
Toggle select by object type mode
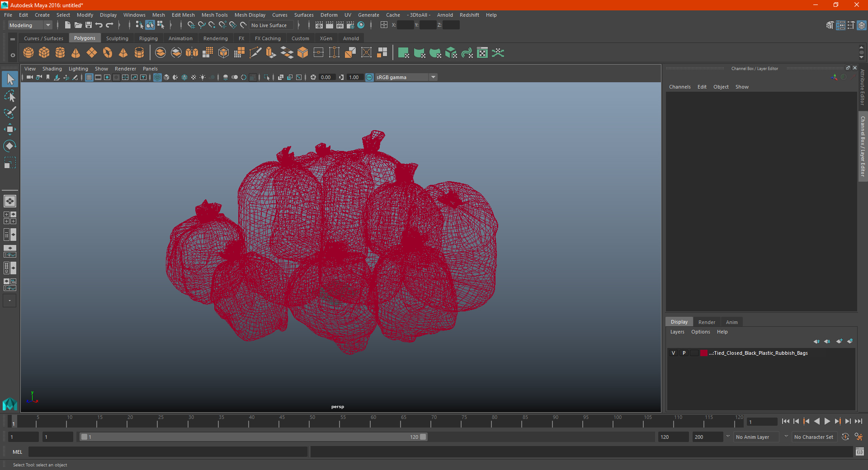[150, 25]
